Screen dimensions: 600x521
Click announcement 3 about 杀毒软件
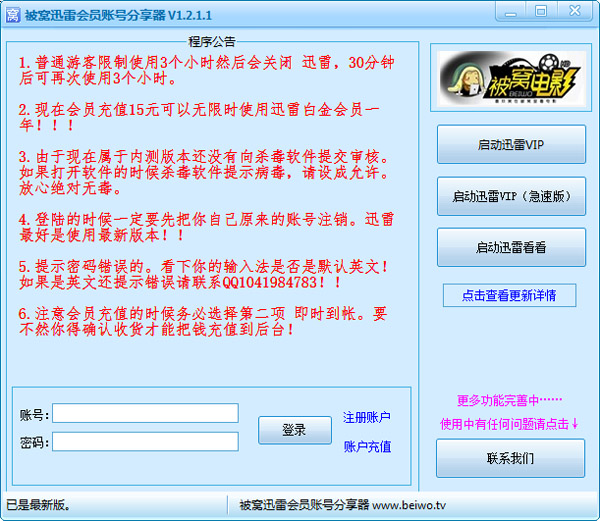pyautogui.click(x=205, y=172)
